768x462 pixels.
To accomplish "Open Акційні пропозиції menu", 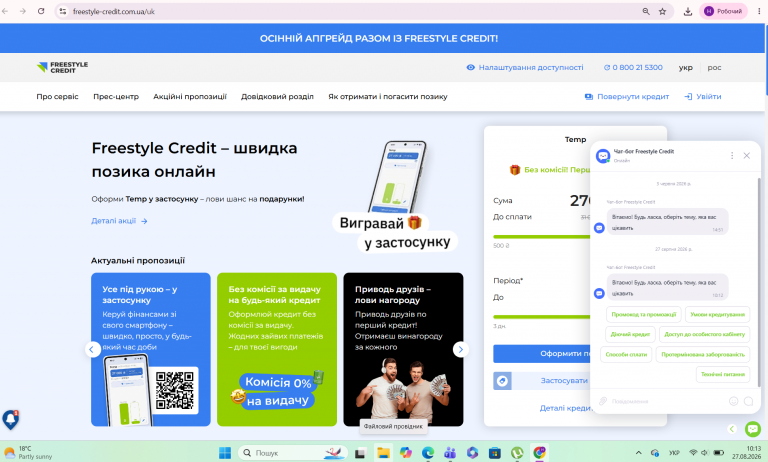I will coord(190,97).
